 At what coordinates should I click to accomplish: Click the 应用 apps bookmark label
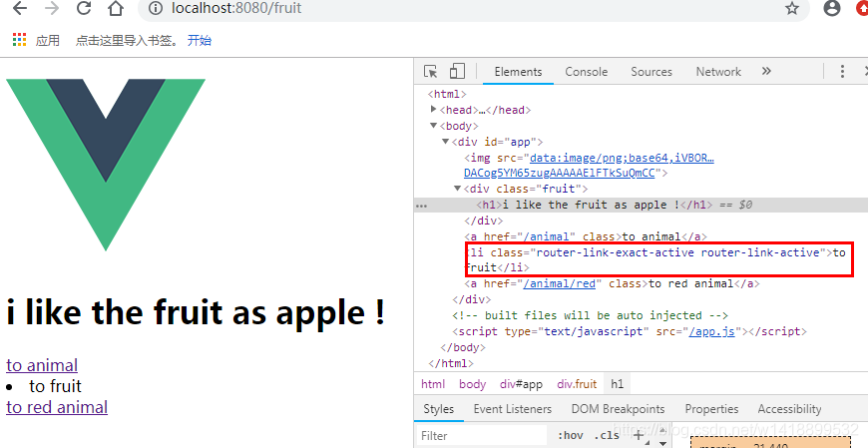48,41
